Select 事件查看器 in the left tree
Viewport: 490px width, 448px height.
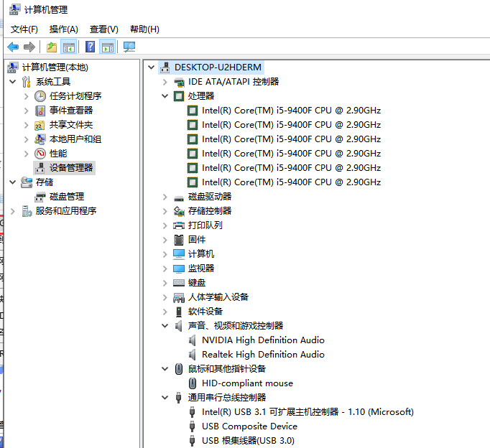(x=70, y=111)
